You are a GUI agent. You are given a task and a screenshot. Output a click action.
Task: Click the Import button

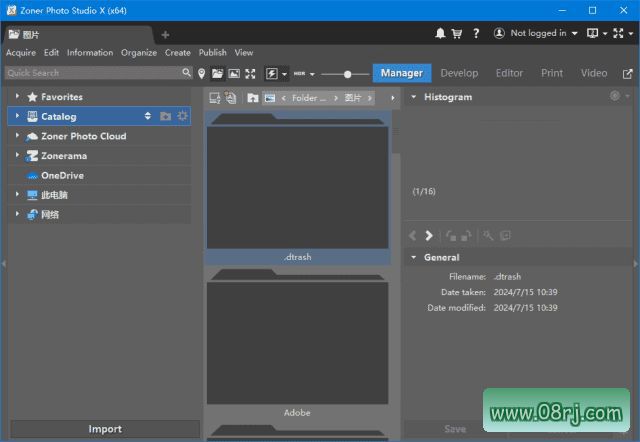coord(105,429)
